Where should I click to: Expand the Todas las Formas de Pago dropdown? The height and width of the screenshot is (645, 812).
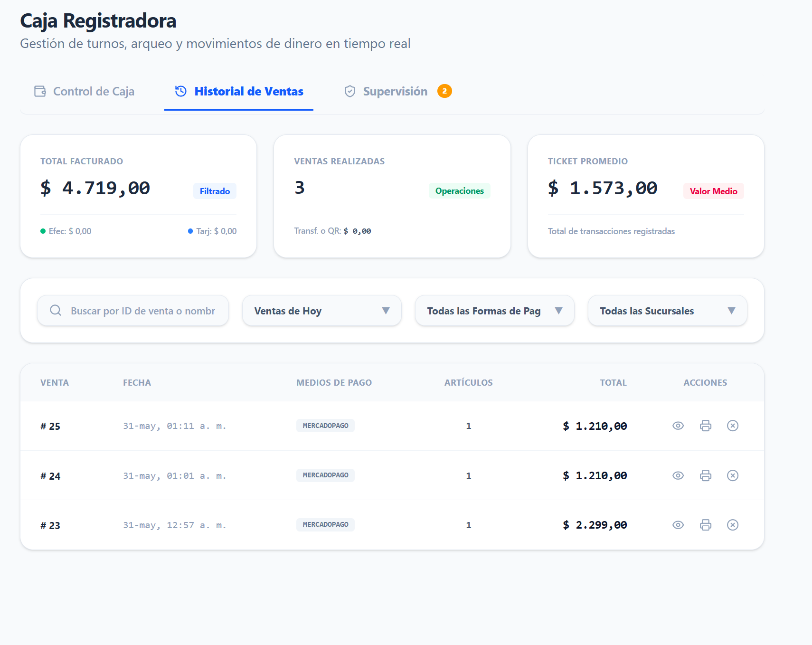point(495,311)
